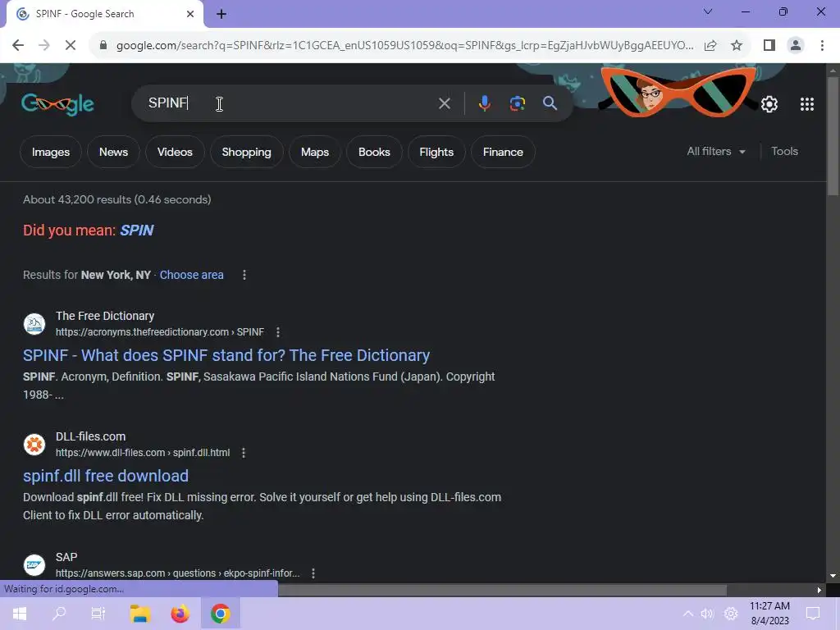Screen dimensions: 840x630
Task: Open more options beside Choose area
Action: pos(244,275)
